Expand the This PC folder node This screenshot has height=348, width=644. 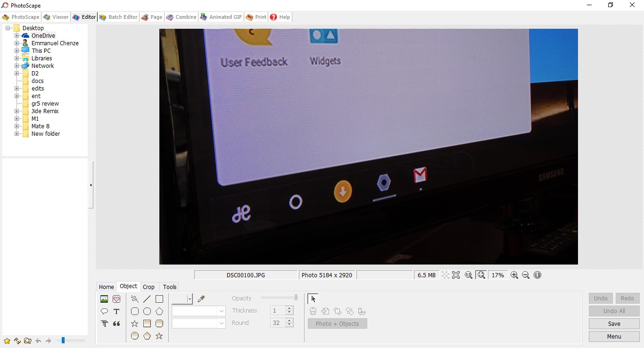[17, 51]
